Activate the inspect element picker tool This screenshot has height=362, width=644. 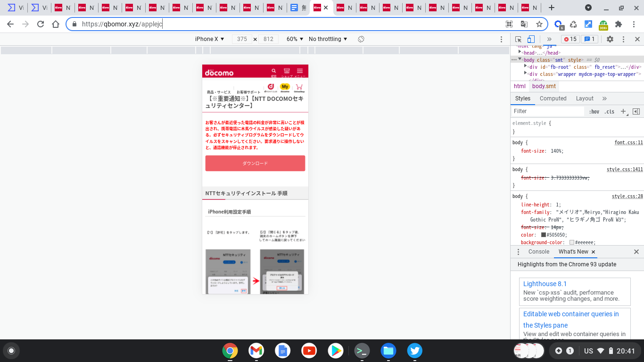pyautogui.click(x=518, y=39)
